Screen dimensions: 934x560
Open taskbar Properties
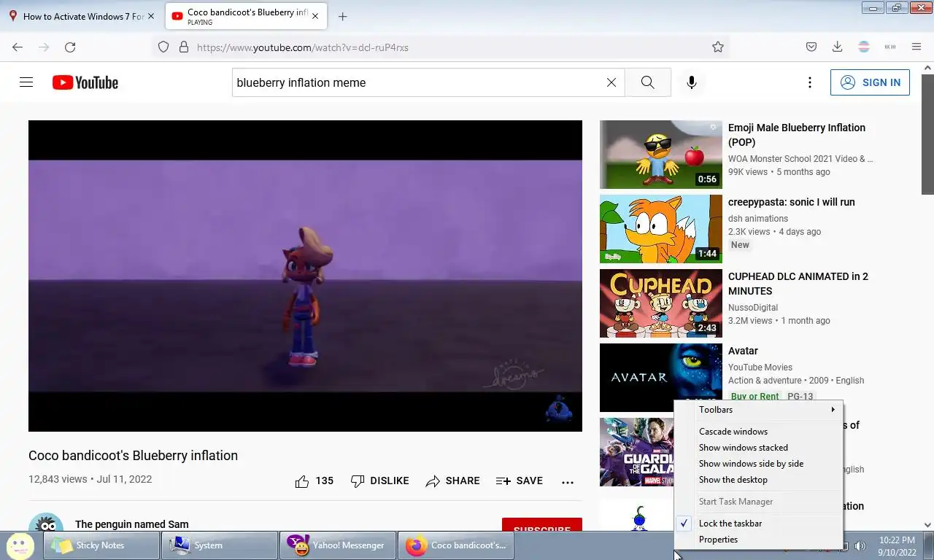pyautogui.click(x=758, y=540)
